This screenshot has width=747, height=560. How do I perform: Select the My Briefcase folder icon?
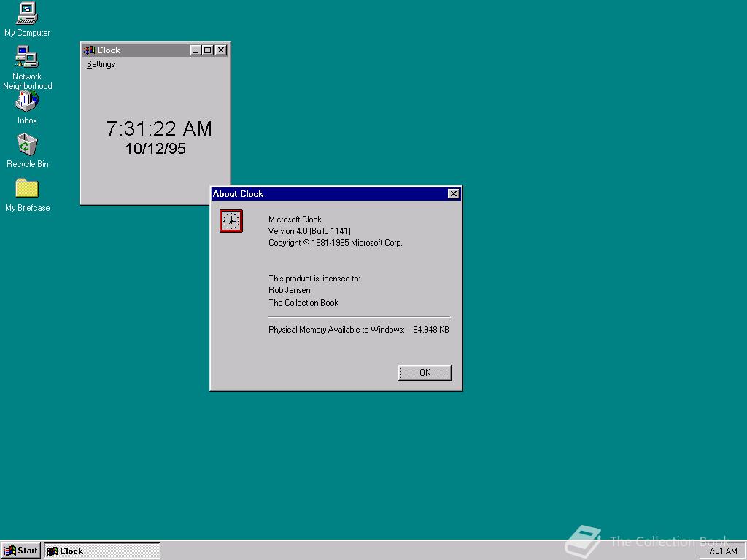click(27, 195)
